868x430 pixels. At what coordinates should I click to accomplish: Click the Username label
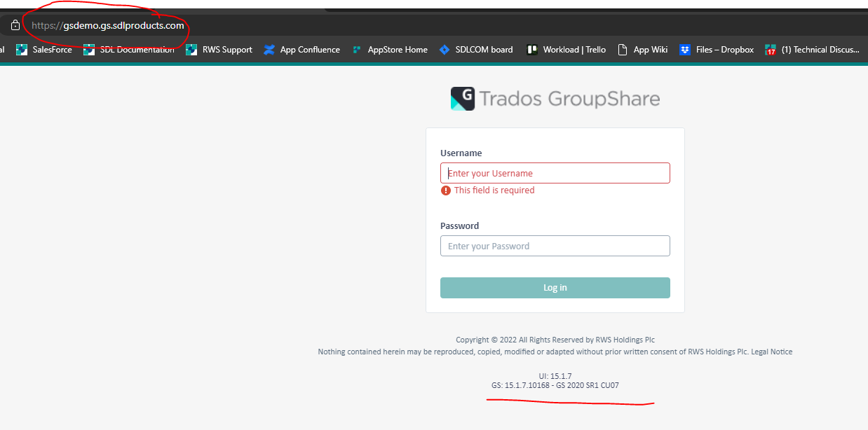click(x=461, y=153)
